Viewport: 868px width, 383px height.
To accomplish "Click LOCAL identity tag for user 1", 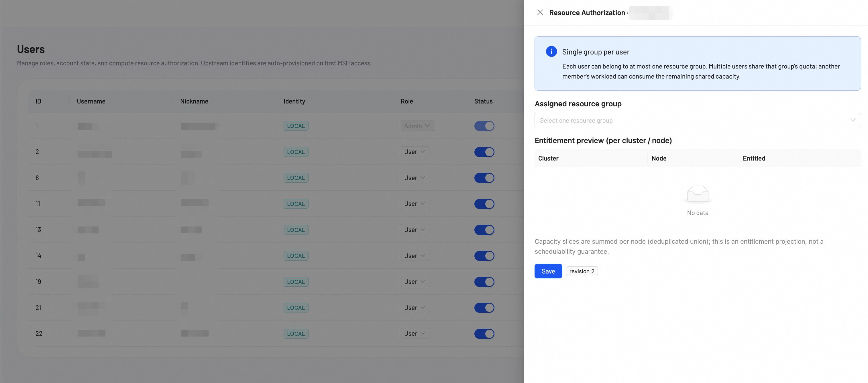I will pyautogui.click(x=296, y=126).
